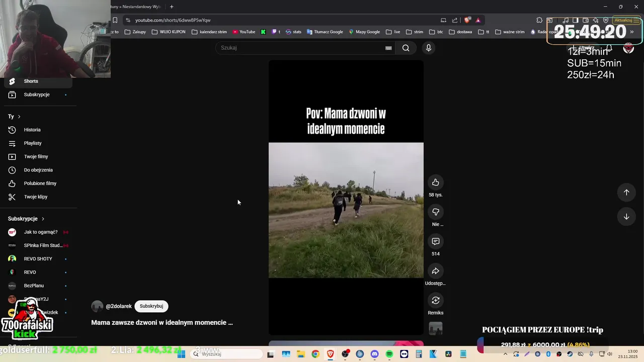
Task: Go to previous short with up arrow
Action: click(626, 192)
